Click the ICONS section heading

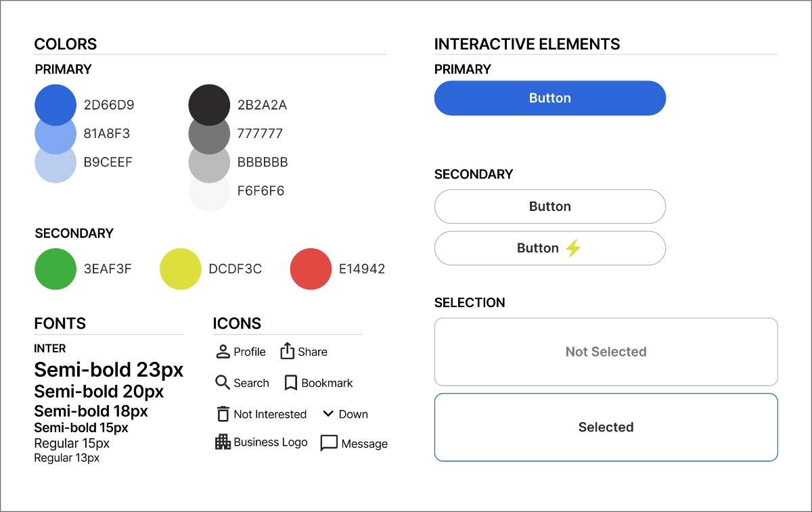237,323
